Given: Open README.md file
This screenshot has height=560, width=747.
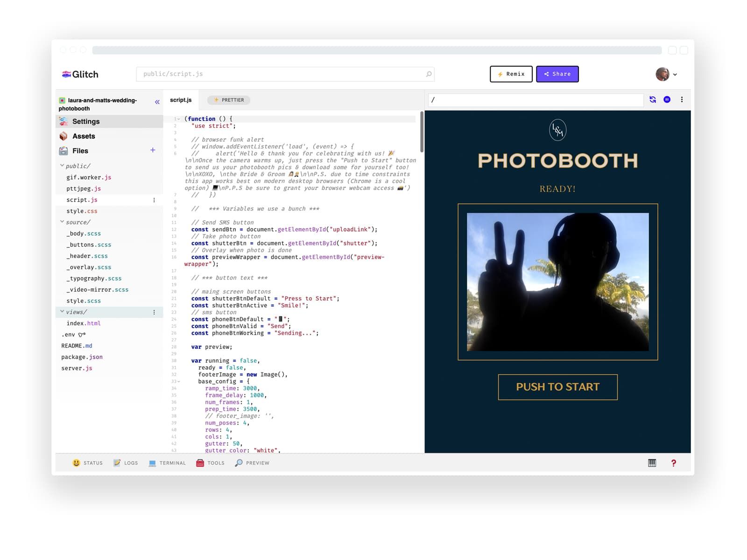Looking at the screenshot, I should pos(77,346).
